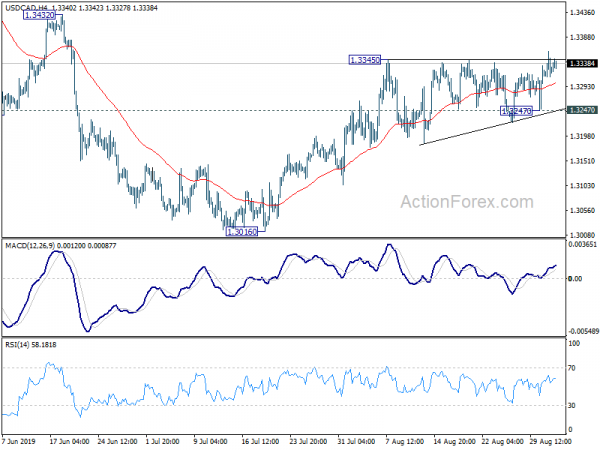Click the 31 Jul 04:00 time label
600x450 pixels.
[x=357, y=442]
